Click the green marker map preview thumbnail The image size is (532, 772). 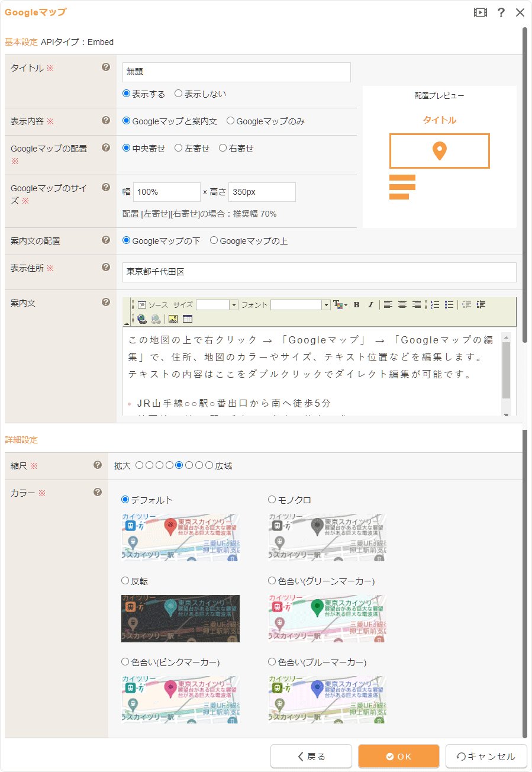(x=327, y=619)
